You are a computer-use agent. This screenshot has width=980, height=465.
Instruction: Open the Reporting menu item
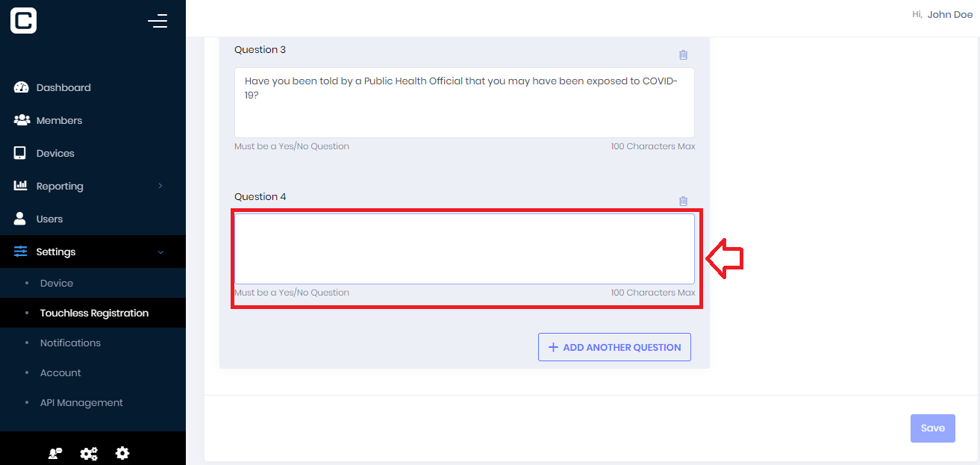coord(93,186)
